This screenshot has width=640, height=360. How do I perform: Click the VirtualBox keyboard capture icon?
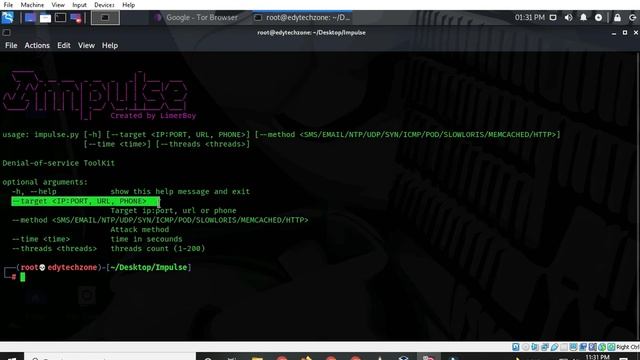611,347
